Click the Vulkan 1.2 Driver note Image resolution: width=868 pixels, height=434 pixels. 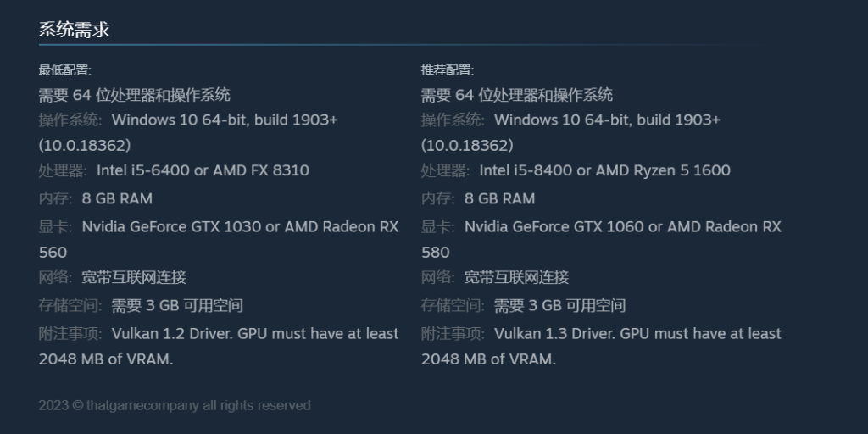click(x=219, y=346)
